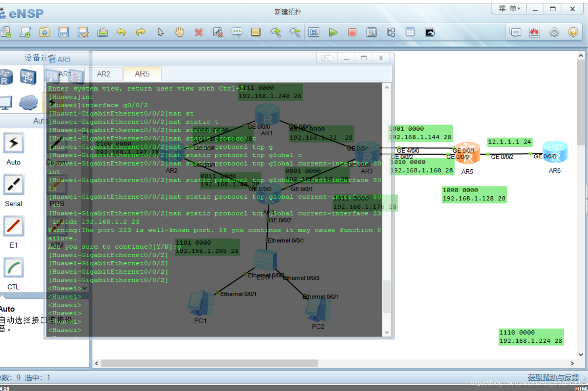Click the 192.168.1.128 28 note
Image resolution: width=588 pixels, height=391 pixels.
click(x=474, y=194)
